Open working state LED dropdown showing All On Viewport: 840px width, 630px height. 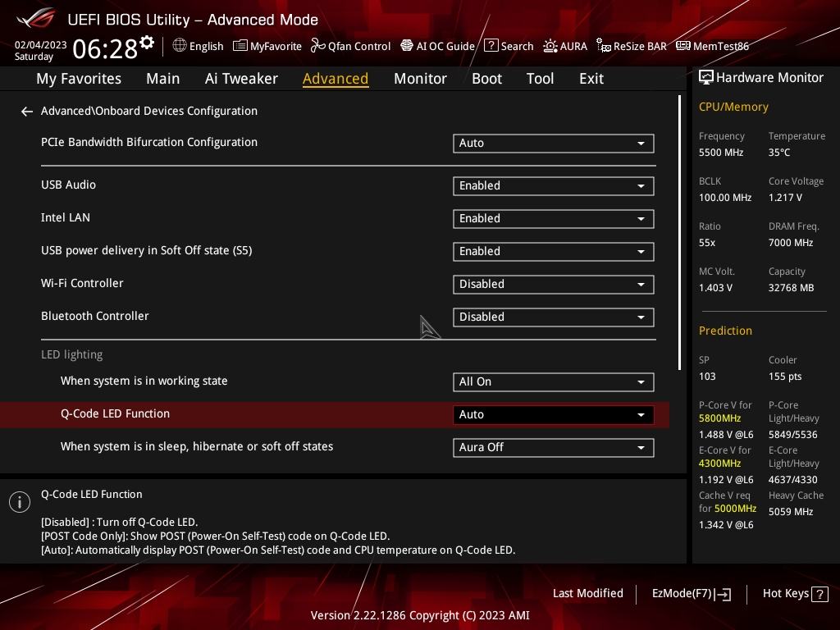click(x=554, y=382)
